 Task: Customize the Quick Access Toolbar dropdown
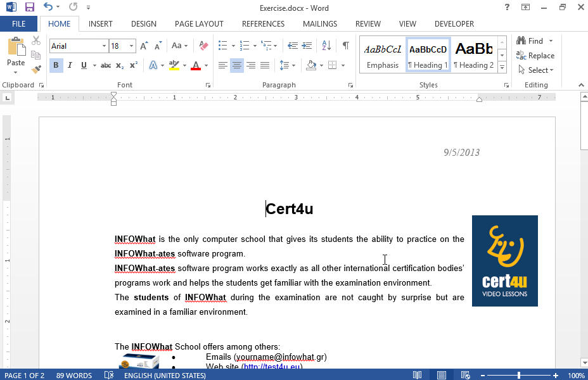click(88, 7)
